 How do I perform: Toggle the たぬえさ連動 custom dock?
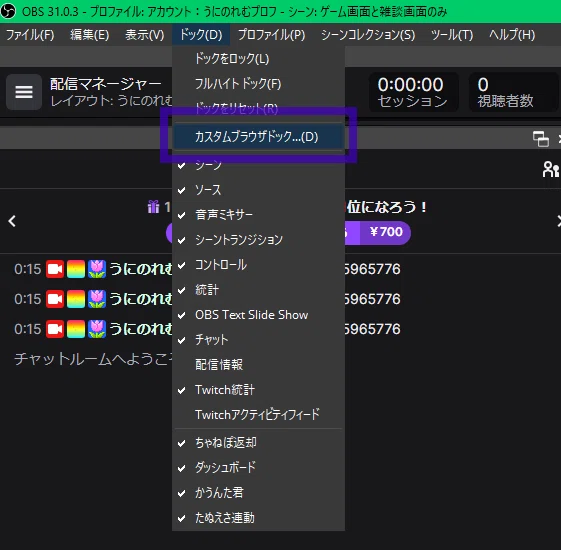coord(258,518)
